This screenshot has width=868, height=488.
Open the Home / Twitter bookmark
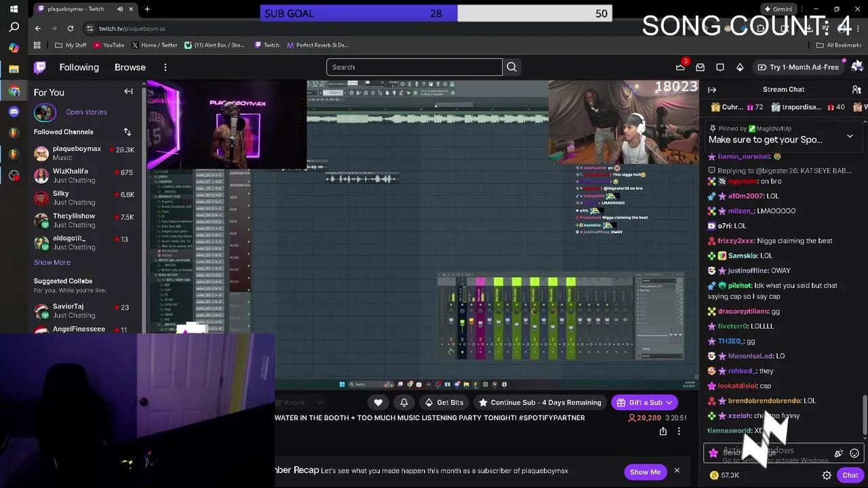coord(154,45)
